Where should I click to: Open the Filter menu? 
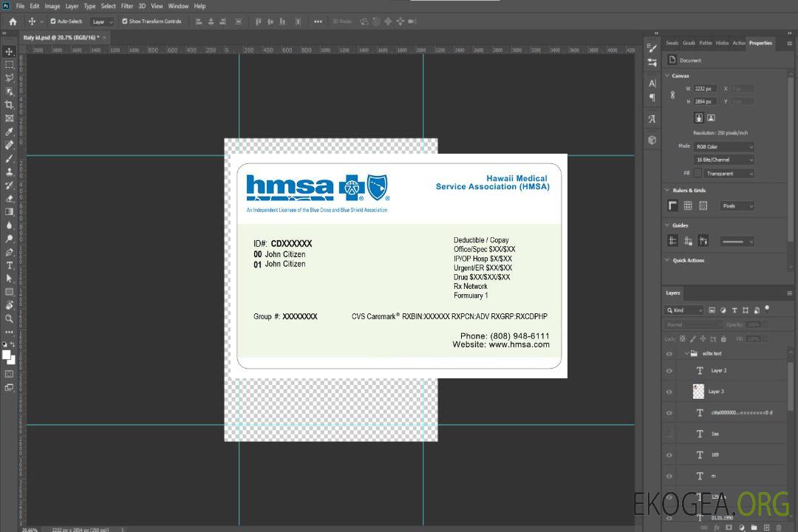(127, 6)
